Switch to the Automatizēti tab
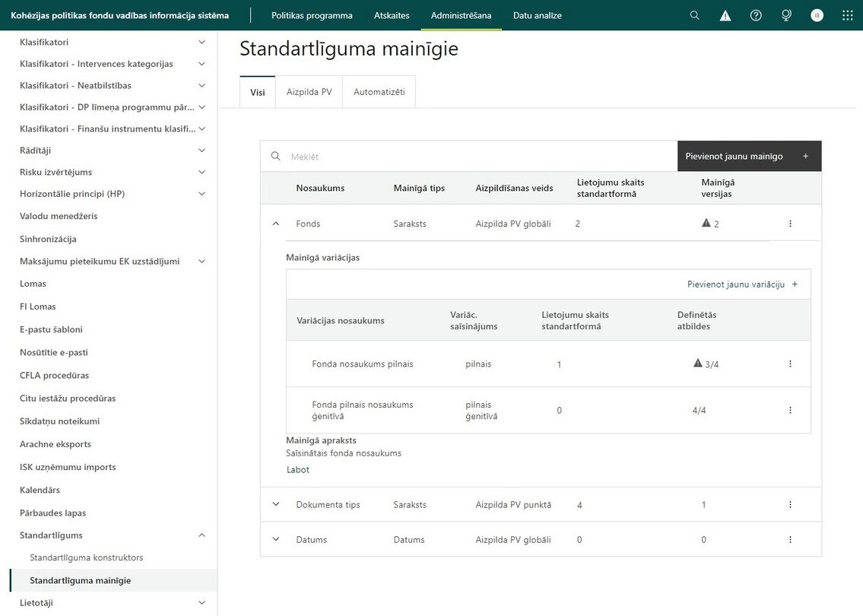The height and width of the screenshot is (616, 863). (x=379, y=92)
